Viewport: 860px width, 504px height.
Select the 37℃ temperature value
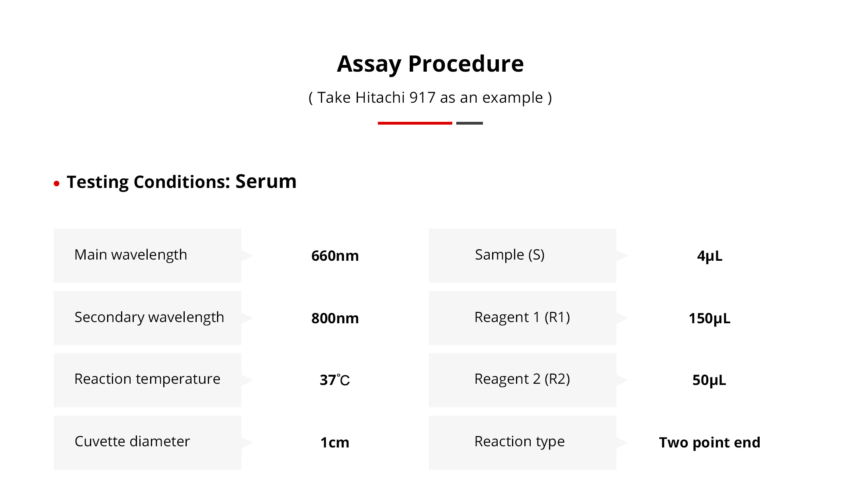335,380
